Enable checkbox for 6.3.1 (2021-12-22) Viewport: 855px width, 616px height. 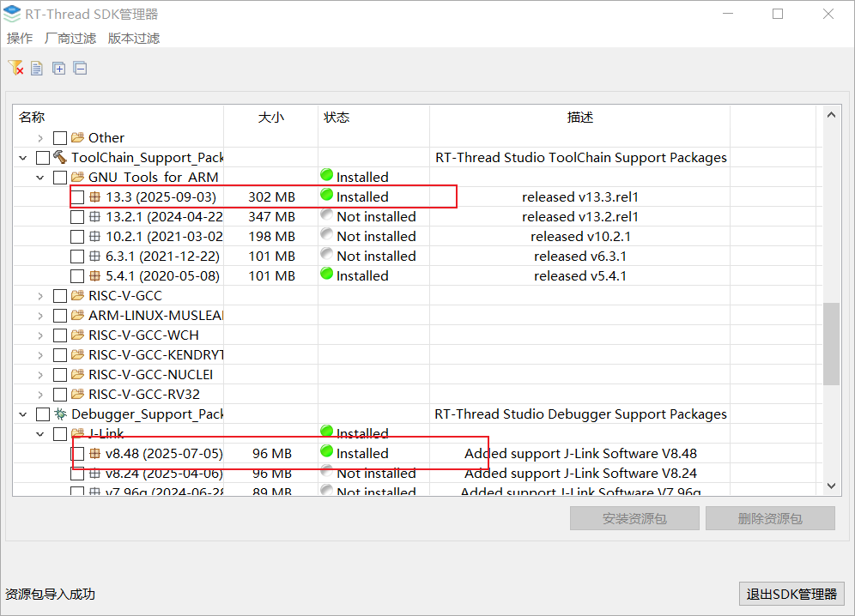[77, 257]
